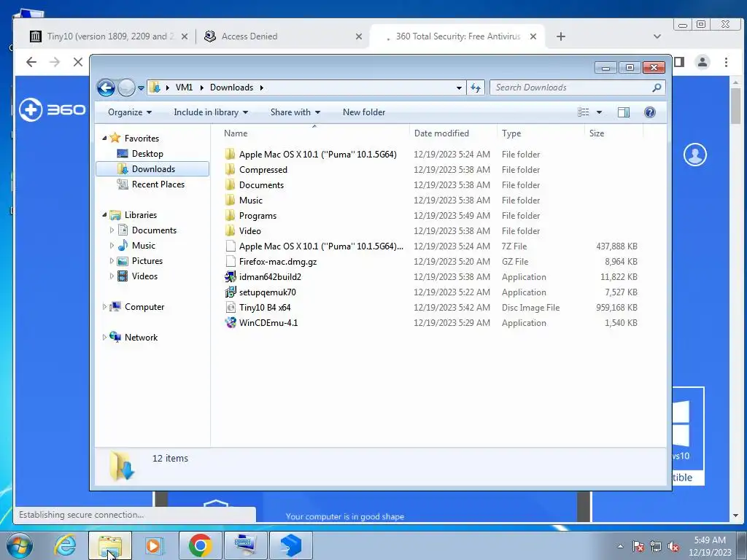
Task: Select the Apple Mac OS X 10.1 folder icon
Action: (230, 155)
